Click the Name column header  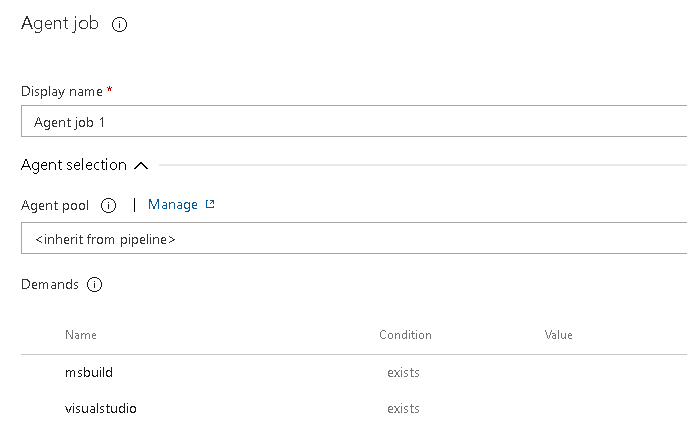[x=81, y=335]
